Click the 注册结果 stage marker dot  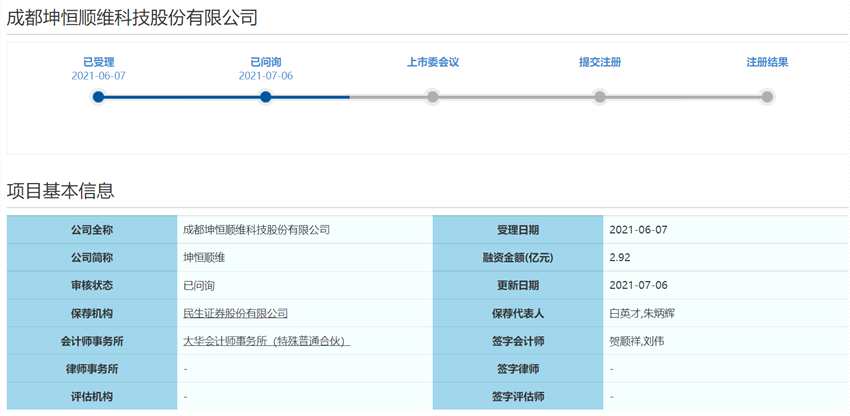point(767,97)
